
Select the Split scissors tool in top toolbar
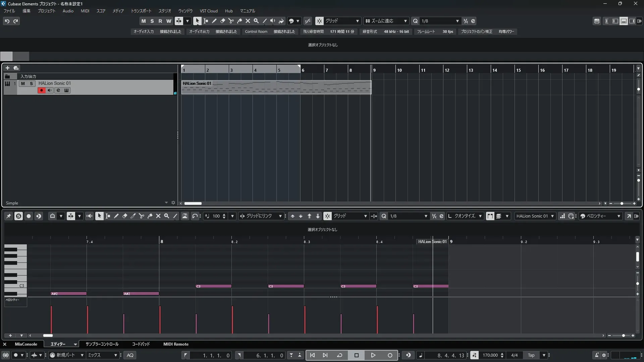click(x=231, y=21)
